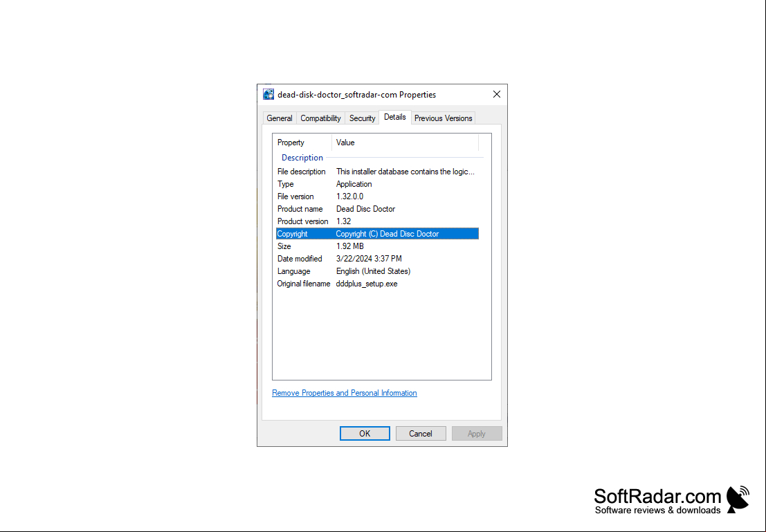Click the Value column header
Image resolution: width=766 pixels, height=532 pixels.
[405, 143]
